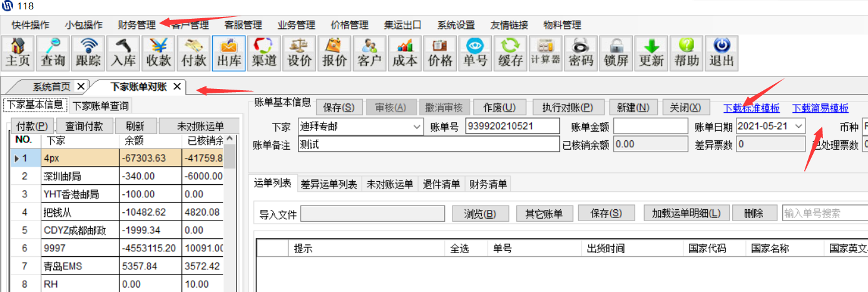Open the 账单日期 date picker dropdown
Screen dimensions: 868x292
tap(799, 127)
